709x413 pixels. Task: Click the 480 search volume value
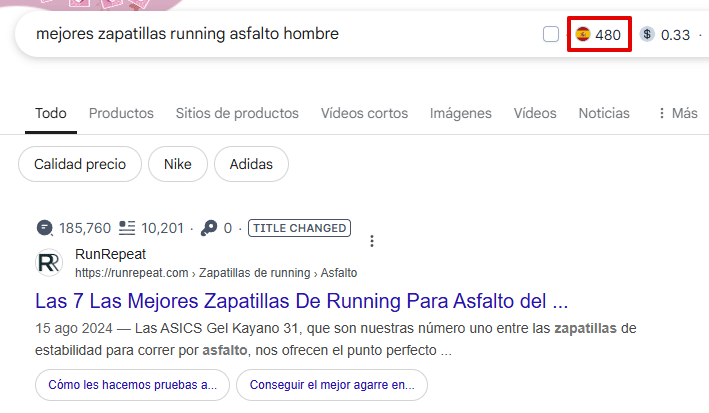tap(608, 35)
